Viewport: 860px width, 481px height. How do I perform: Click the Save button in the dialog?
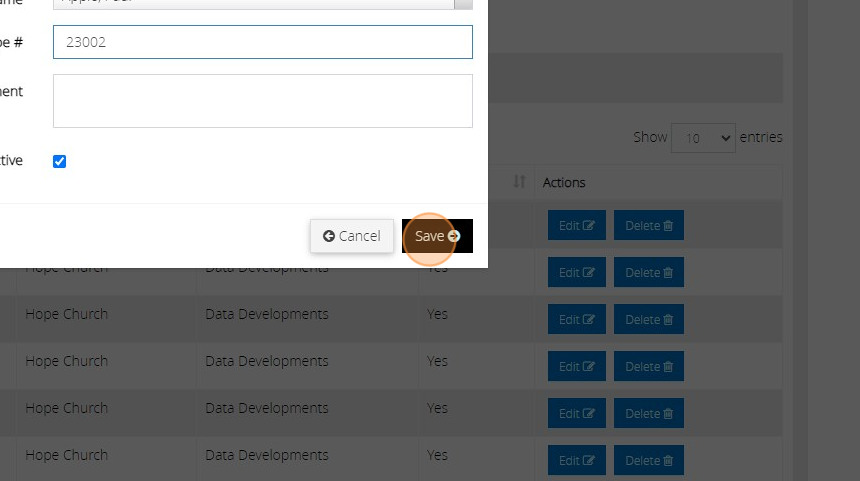coord(437,236)
